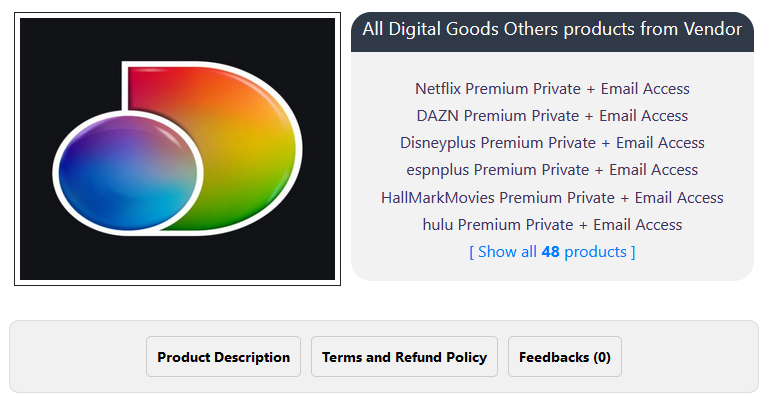Switch to the Product Description tab
This screenshot has width=769, height=403.
(x=223, y=357)
